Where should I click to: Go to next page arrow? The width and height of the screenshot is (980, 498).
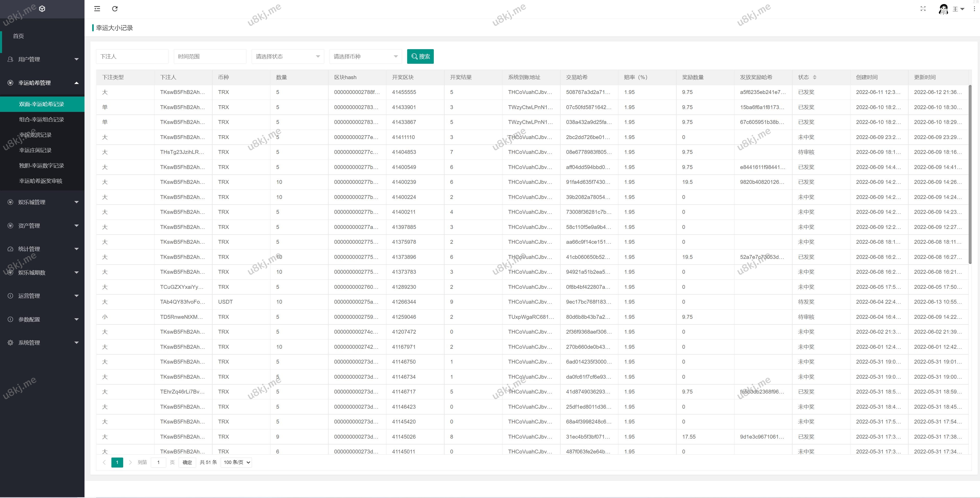(x=130, y=462)
